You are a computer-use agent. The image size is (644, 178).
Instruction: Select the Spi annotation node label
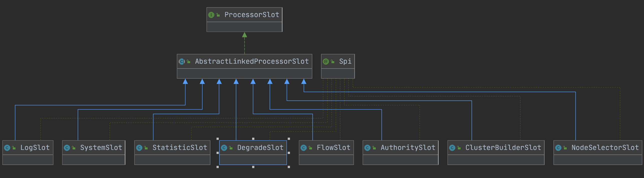pos(345,61)
